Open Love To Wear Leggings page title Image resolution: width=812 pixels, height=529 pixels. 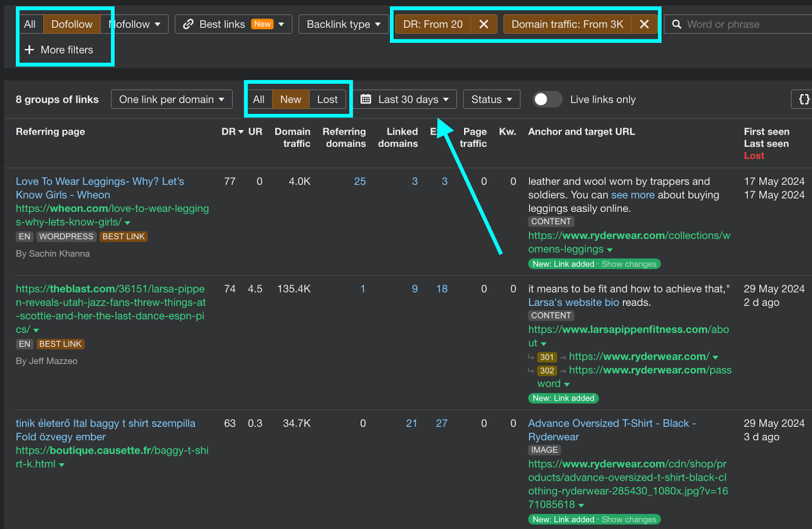[x=100, y=188]
